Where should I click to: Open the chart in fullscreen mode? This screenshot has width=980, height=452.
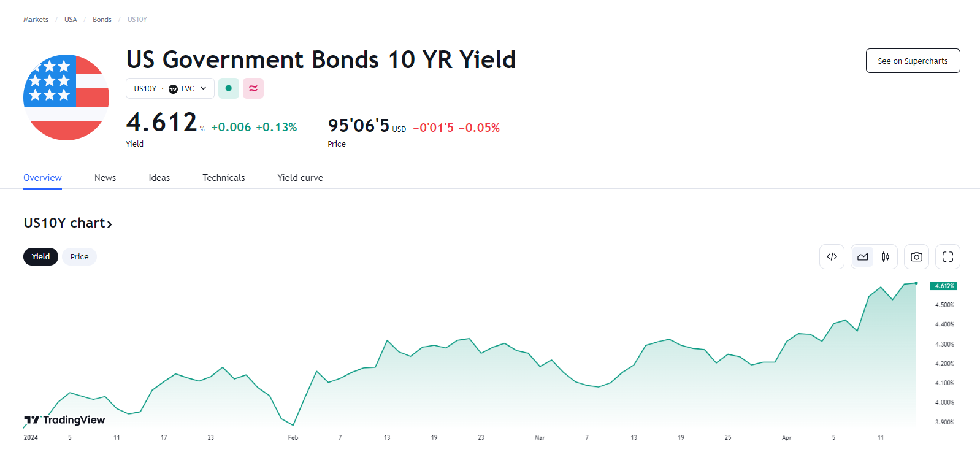947,257
